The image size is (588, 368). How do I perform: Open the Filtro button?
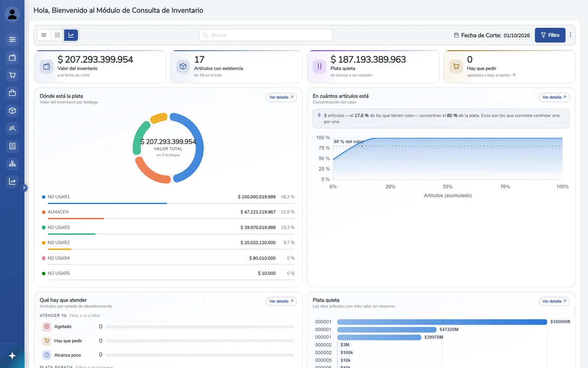[x=550, y=35]
